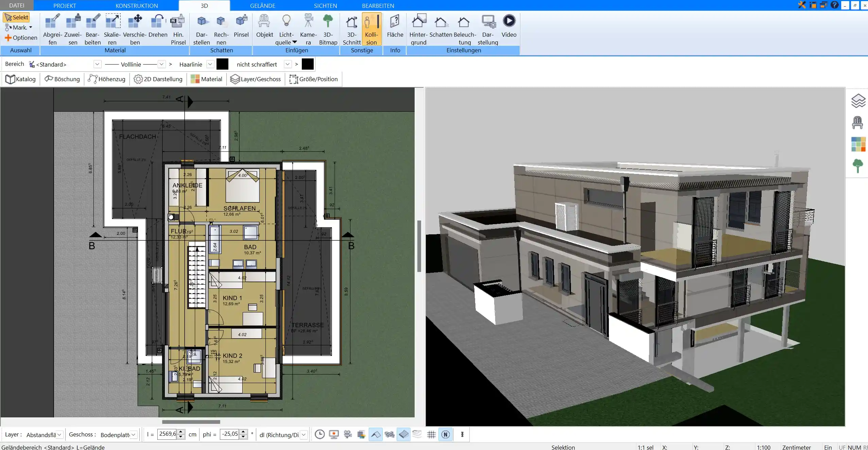The width and height of the screenshot is (868, 450).
Task: Insert a 3D Objekt
Action: 264,26
